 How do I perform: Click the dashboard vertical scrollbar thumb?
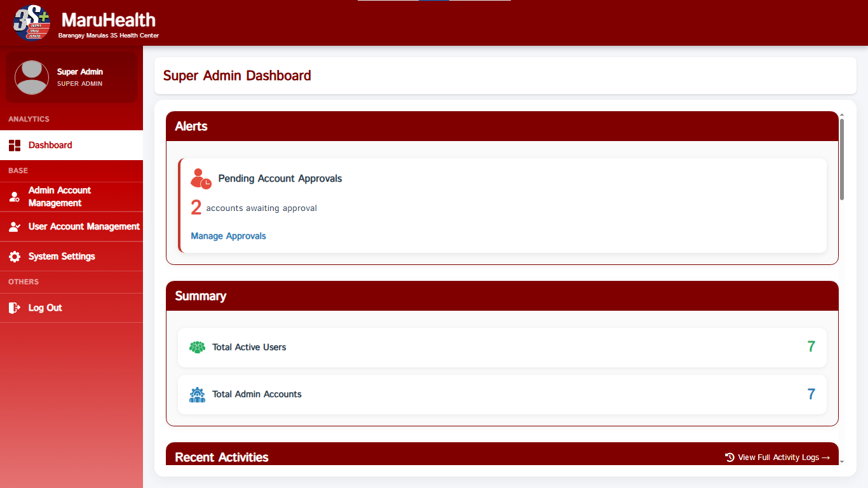pyautogui.click(x=842, y=159)
